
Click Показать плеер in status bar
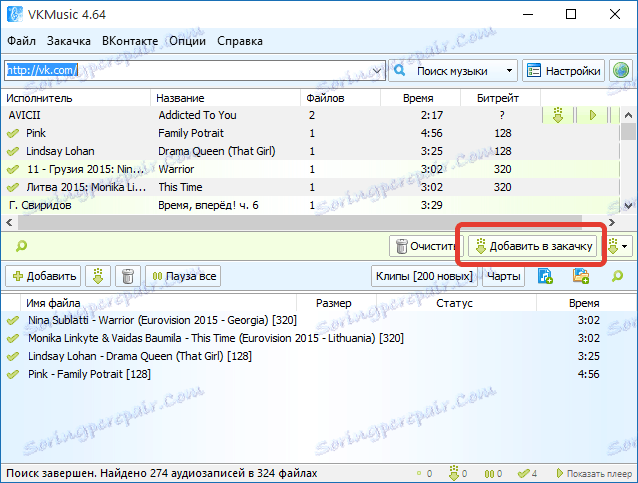(594, 473)
